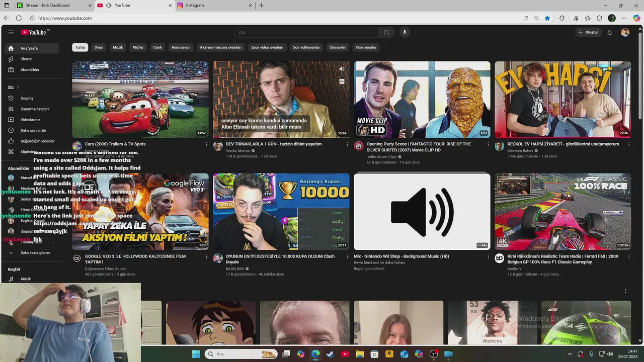Open the JoBlo Movie Clips channel link
The width and height of the screenshot is (644, 362).
[x=381, y=157]
